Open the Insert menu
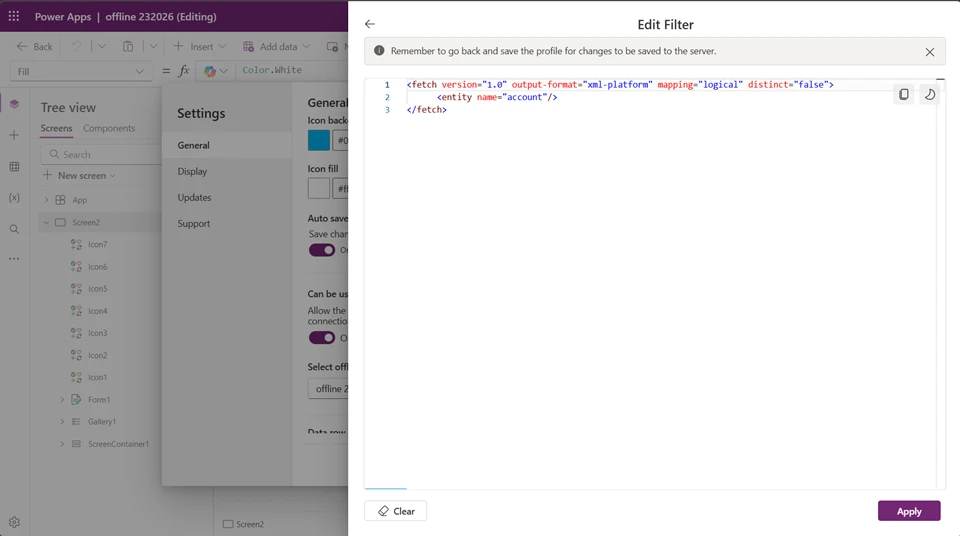The height and width of the screenshot is (536, 960). [200, 47]
